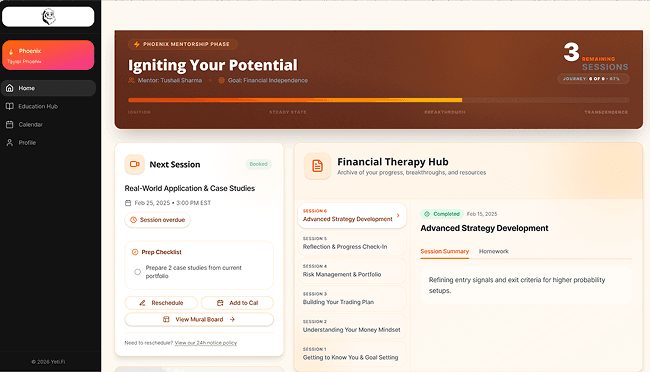Click the flame icon in Phoenix card

pos(11,51)
